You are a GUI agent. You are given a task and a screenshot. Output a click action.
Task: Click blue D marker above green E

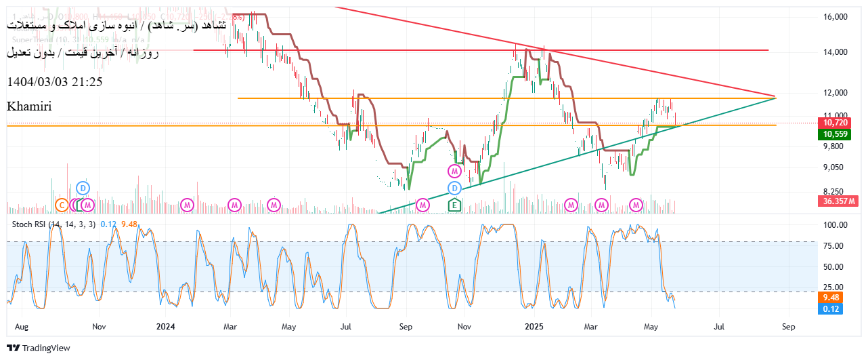(x=455, y=187)
